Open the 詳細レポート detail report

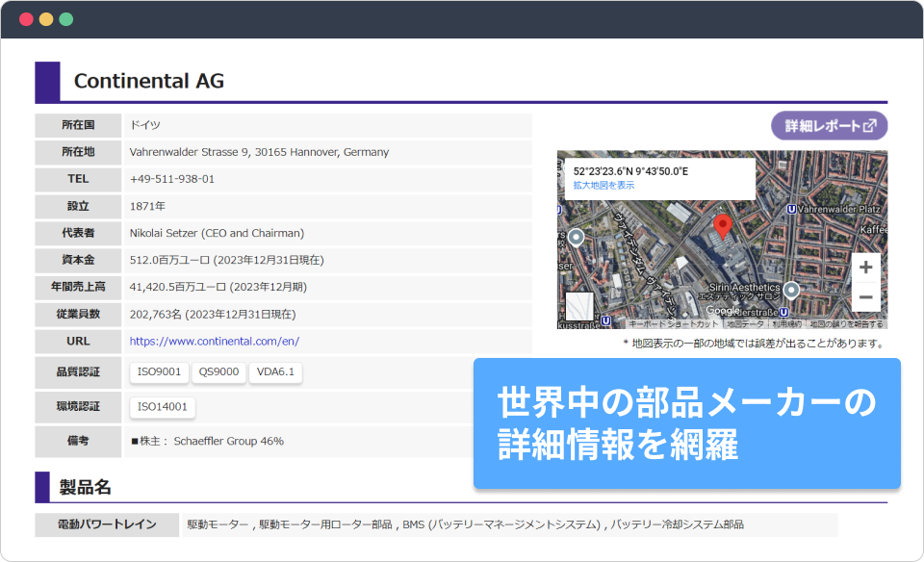click(x=829, y=126)
